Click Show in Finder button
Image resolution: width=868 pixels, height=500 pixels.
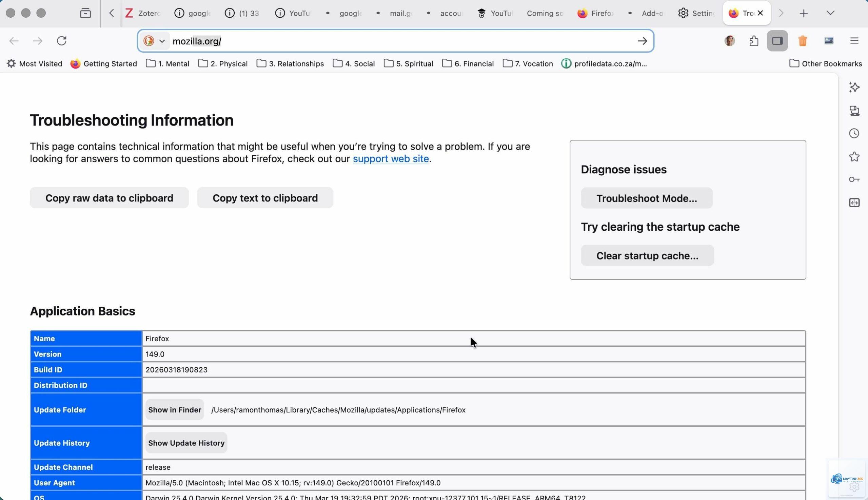(x=175, y=410)
